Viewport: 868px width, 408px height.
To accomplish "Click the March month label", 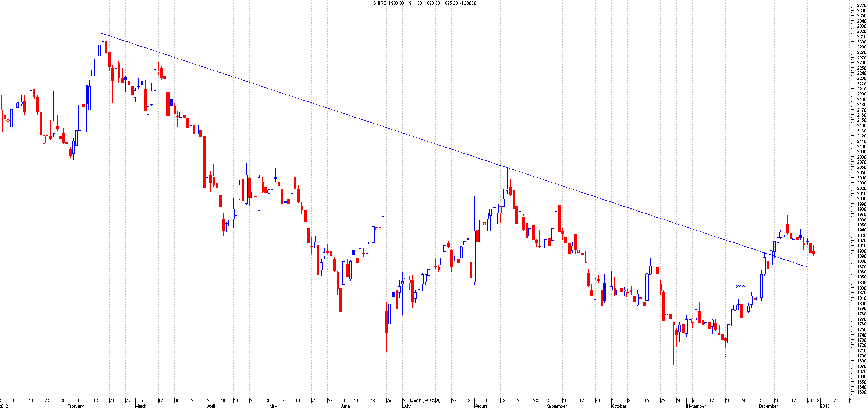I will [141, 406].
